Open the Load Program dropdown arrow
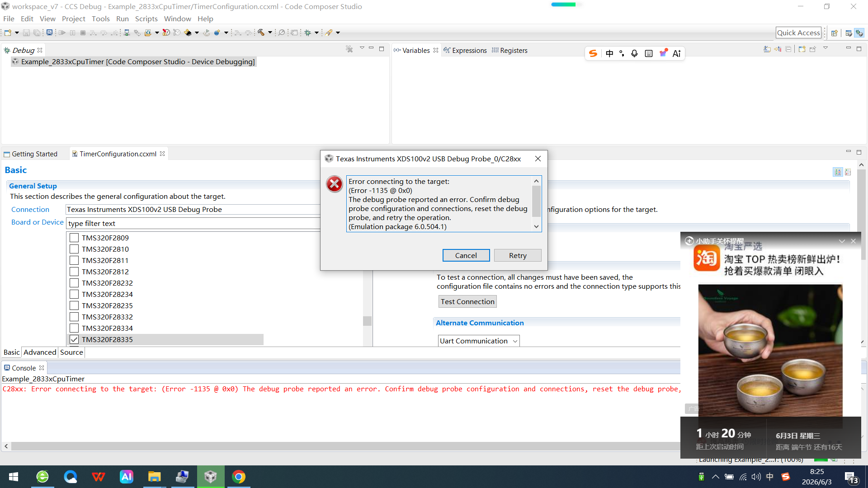The height and width of the screenshot is (488, 868). 157,33
